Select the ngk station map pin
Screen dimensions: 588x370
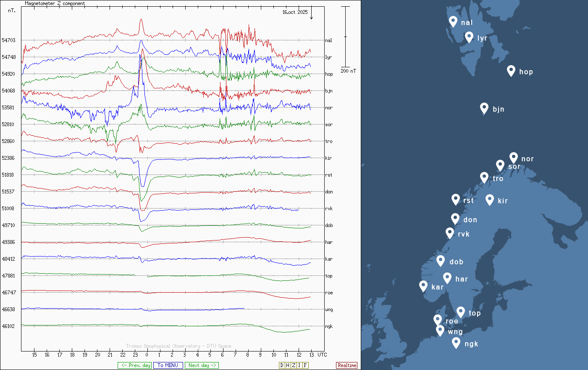(456, 343)
